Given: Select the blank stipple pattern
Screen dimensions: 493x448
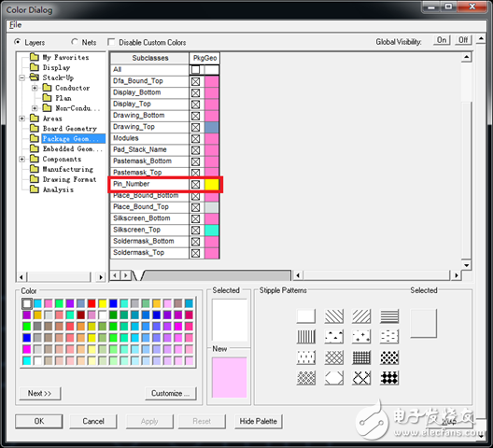Looking at the screenshot, I should [306, 316].
